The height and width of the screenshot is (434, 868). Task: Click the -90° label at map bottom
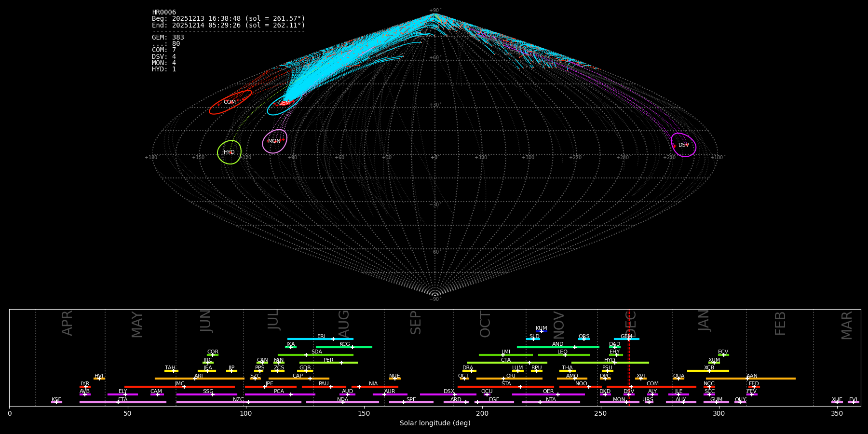coord(434,299)
